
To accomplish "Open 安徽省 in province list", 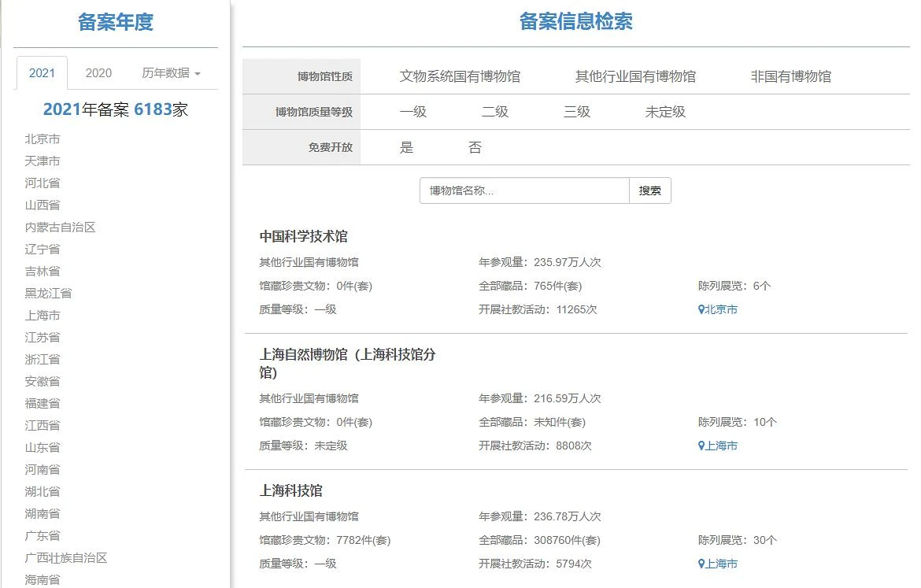I will (x=43, y=381).
